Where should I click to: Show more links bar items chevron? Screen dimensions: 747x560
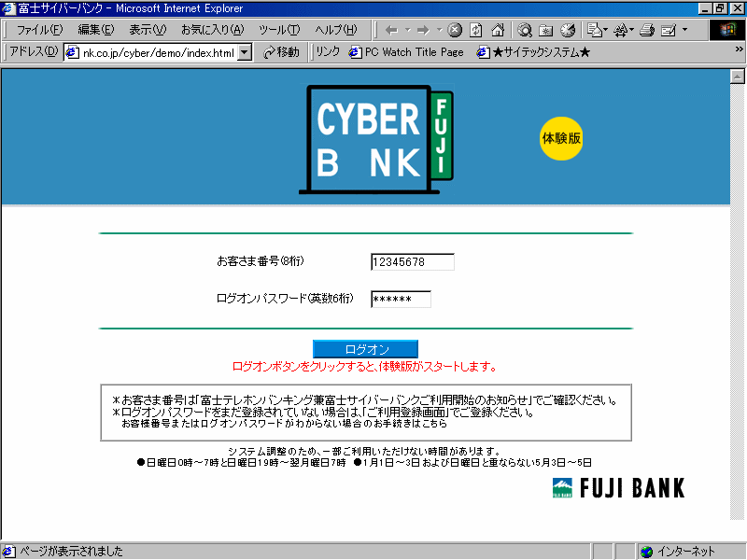[739, 49]
